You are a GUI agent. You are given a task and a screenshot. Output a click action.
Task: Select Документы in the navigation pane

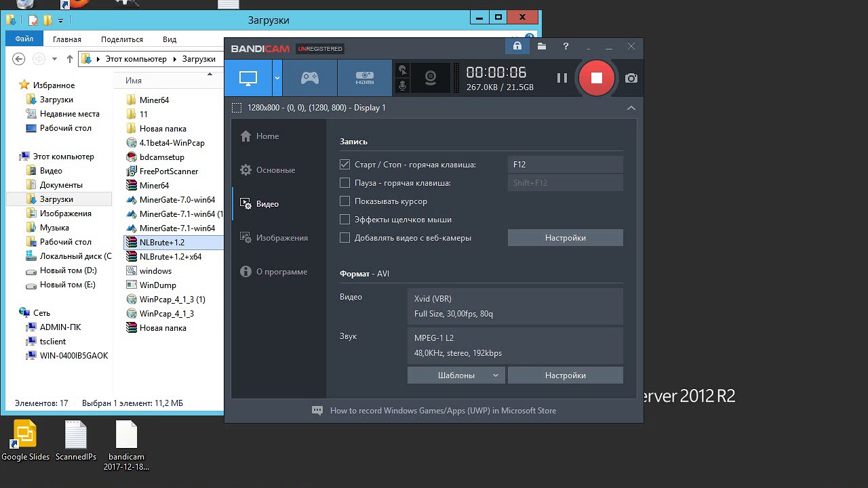61,185
